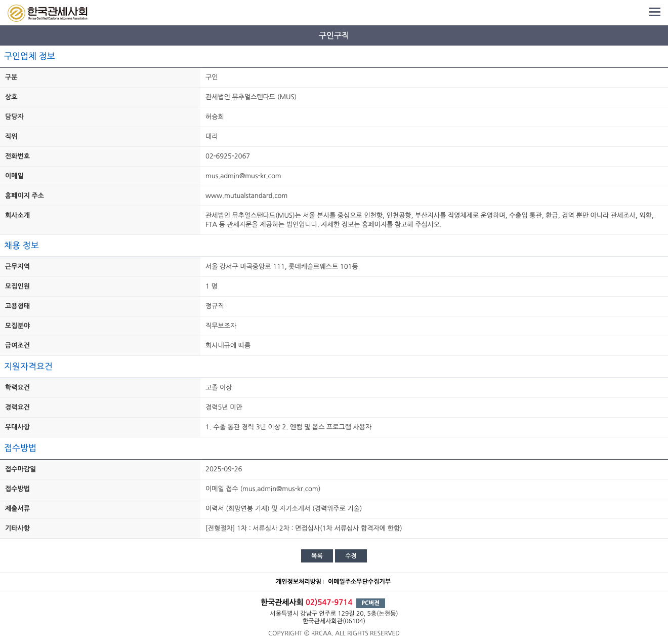This screenshot has width=668, height=644.
Task: Click the 지원자격요건 section heading
Action: (28, 367)
